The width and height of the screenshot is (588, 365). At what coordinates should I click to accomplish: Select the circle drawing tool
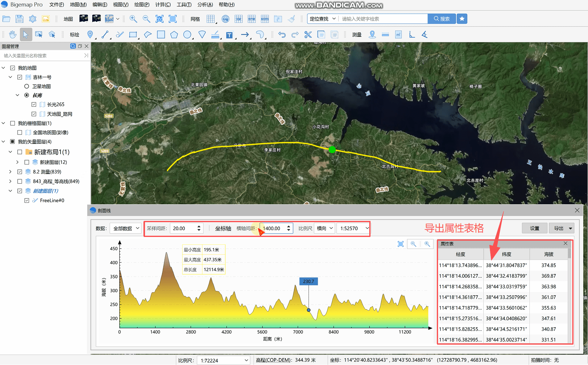pos(187,35)
